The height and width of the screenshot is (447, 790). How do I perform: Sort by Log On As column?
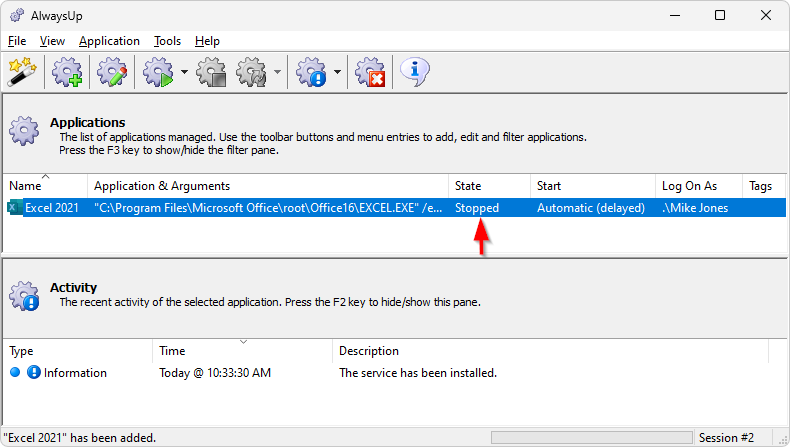click(699, 186)
